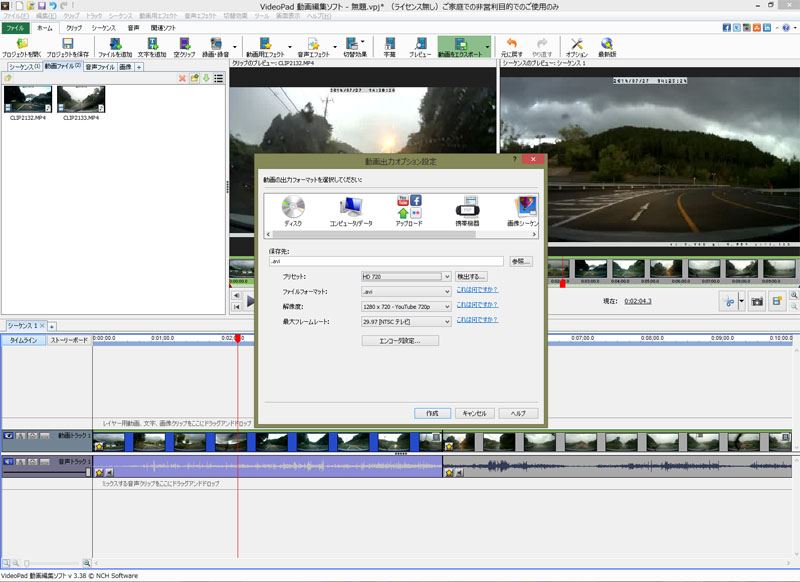Switch to Storyboard view tab
800x582 pixels.
click(x=69, y=340)
